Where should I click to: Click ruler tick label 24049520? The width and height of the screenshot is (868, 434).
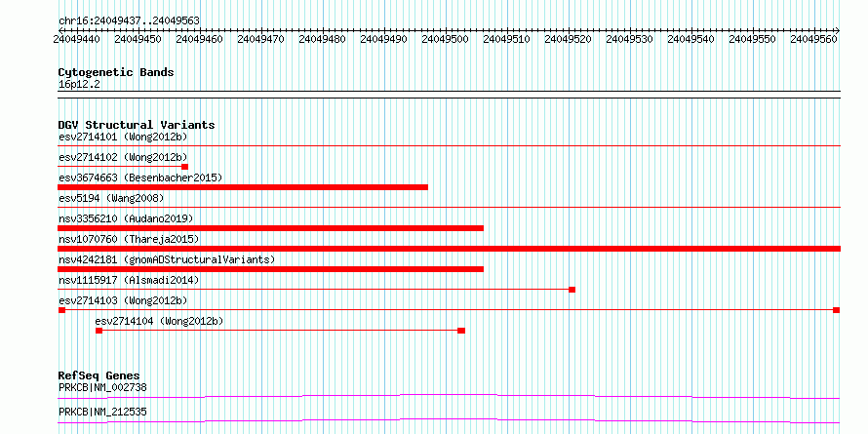click(568, 39)
